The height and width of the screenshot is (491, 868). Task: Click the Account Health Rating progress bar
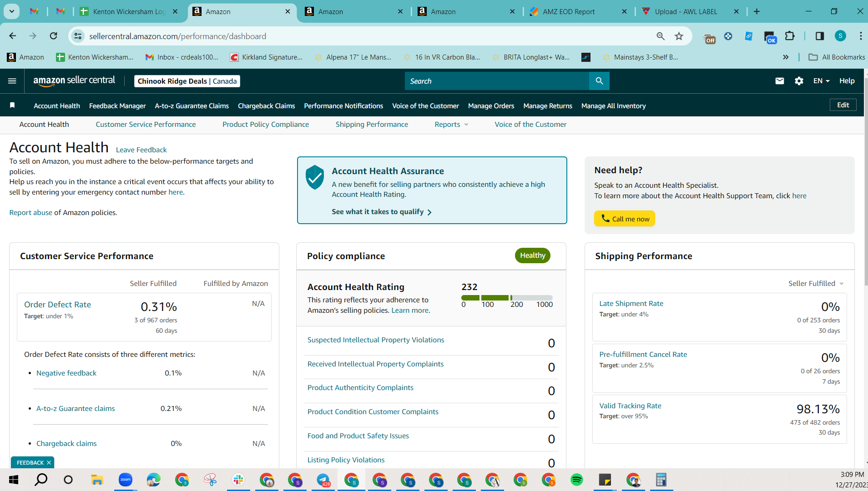(x=507, y=298)
